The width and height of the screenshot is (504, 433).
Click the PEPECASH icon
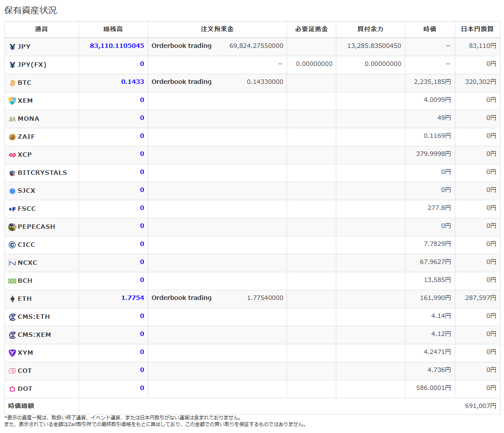coord(12,227)
